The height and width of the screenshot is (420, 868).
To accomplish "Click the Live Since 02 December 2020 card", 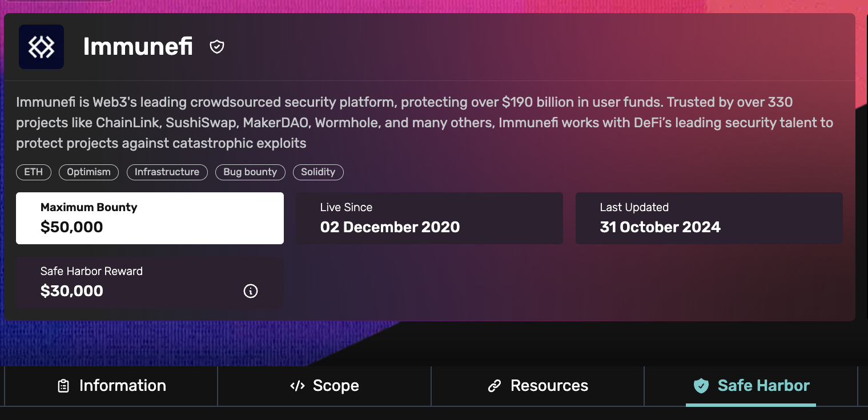I will [x=429, y=218].
